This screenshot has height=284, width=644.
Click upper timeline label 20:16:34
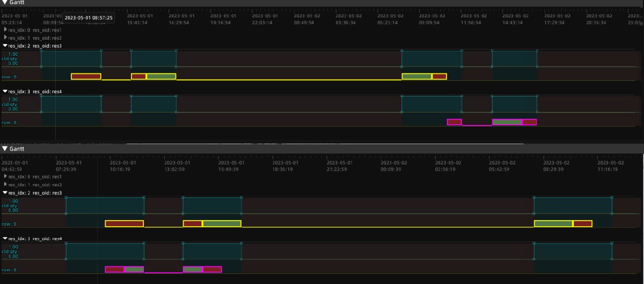(596, 23)
